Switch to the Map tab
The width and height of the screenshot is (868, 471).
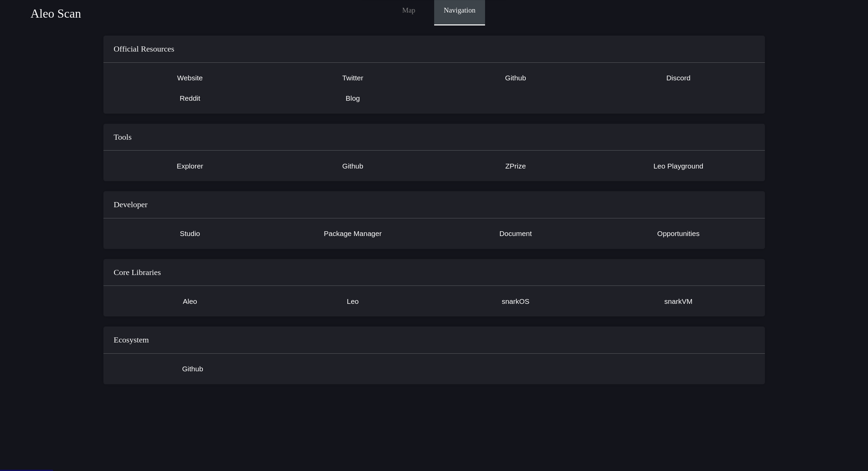[x=408, y=10]
